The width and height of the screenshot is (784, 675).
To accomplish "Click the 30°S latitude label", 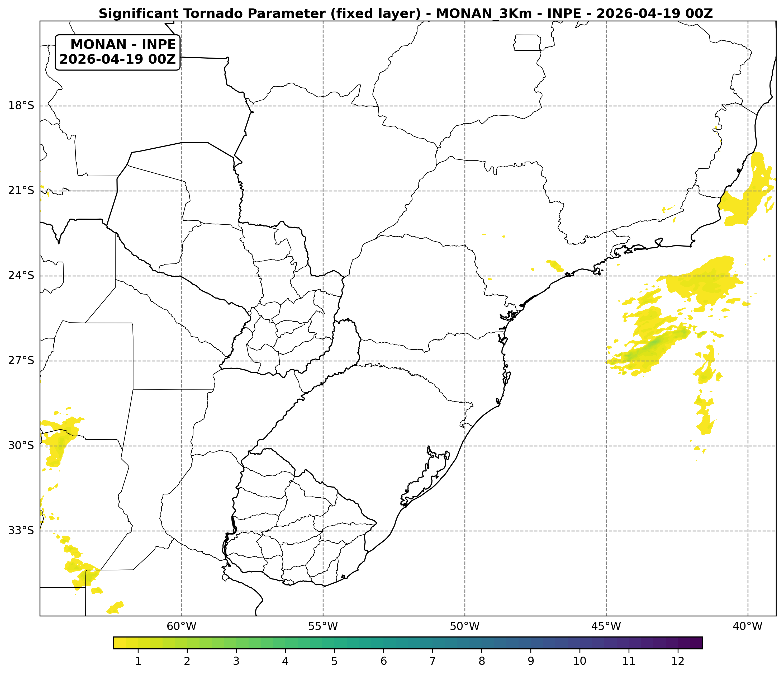I will 21,445.
